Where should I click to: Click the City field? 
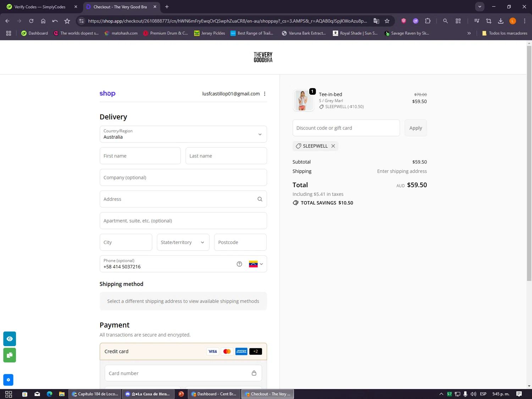pos(126,242)
